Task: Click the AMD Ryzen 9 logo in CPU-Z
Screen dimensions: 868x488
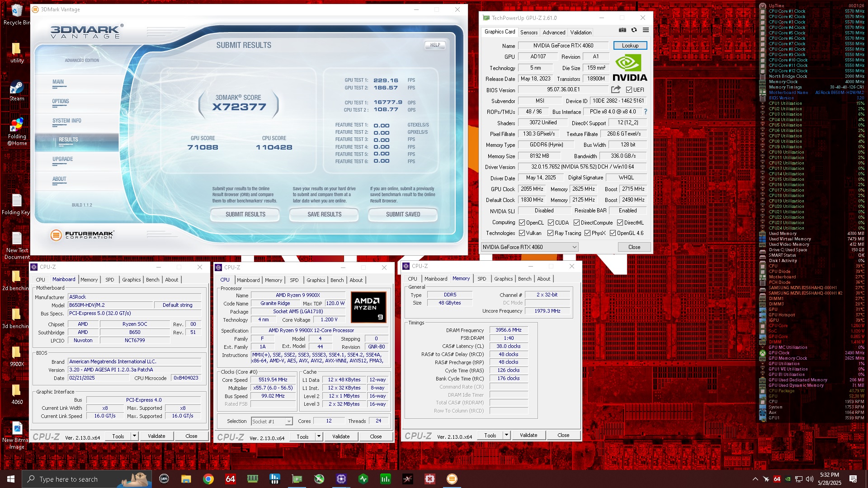Action: click(369, 307)
